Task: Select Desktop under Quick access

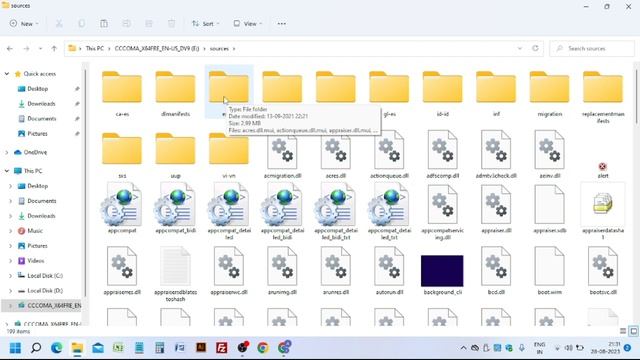Action: [38, 89]
